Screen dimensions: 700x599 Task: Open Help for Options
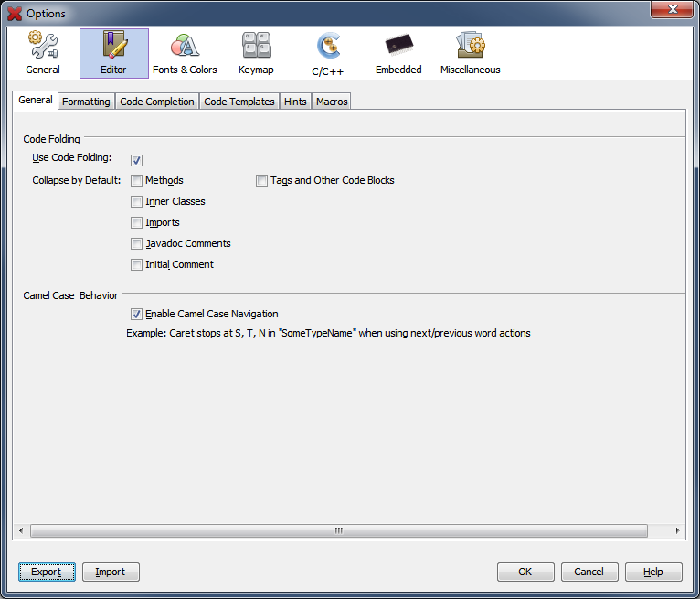[653, 572]
